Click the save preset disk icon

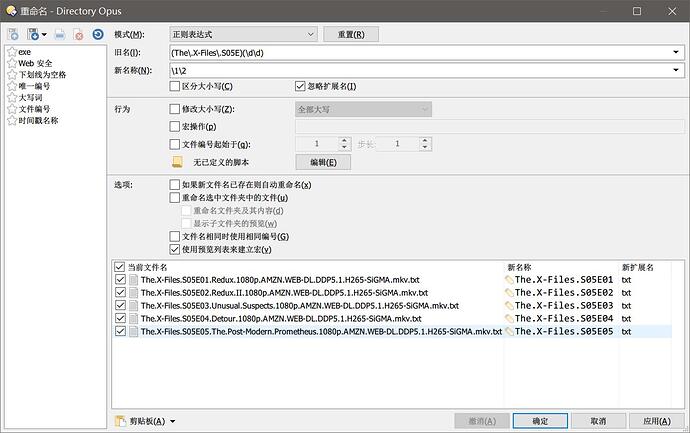34,34
